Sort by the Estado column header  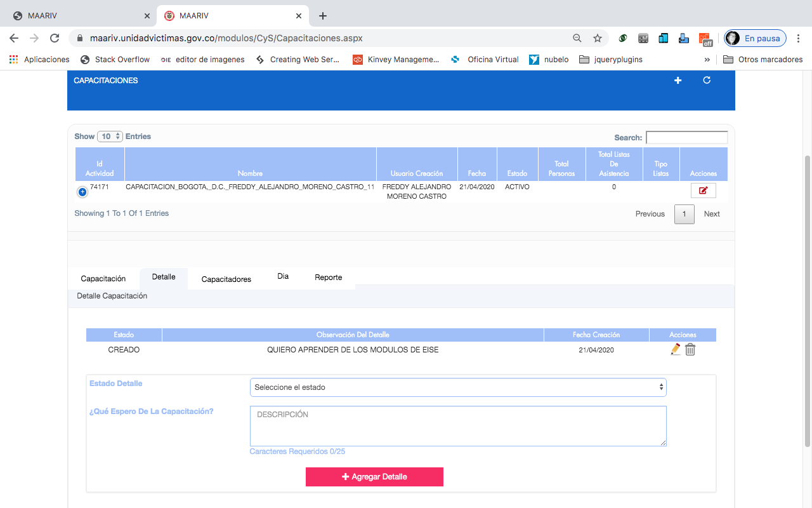coord(518,164)
